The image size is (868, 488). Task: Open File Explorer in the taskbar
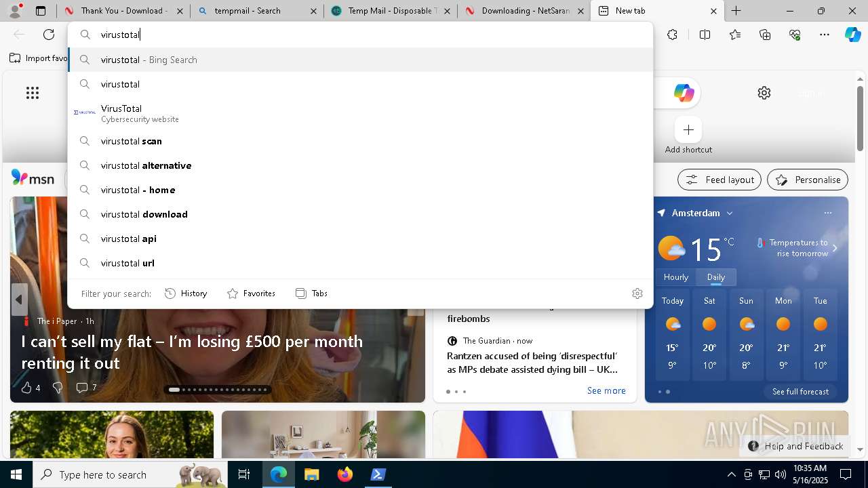click(x=311, y=474)
